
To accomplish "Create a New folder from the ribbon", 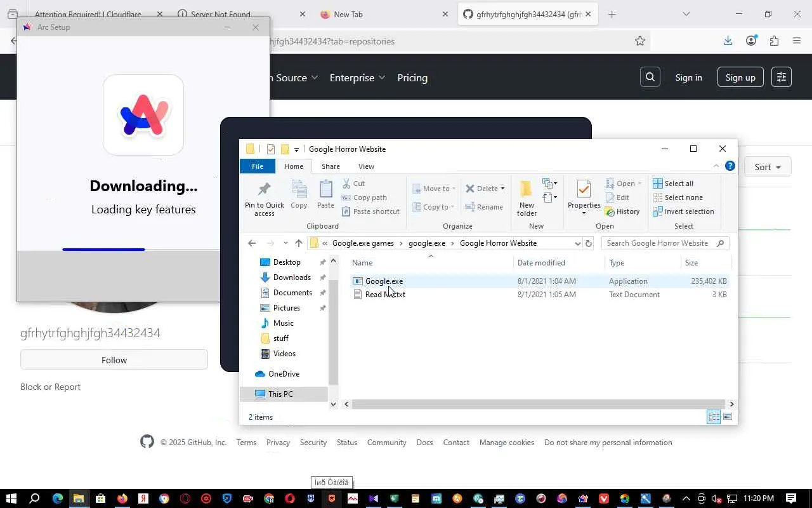I will pos(527,199).
